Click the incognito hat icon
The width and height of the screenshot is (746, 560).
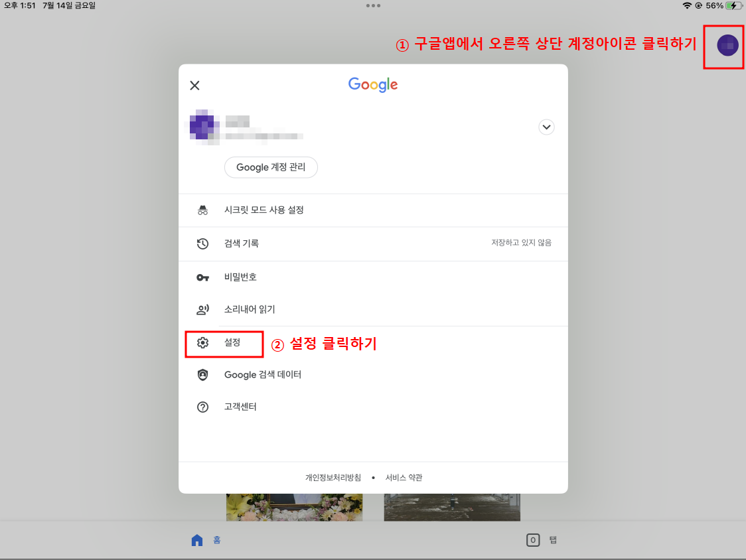(202, 210)
